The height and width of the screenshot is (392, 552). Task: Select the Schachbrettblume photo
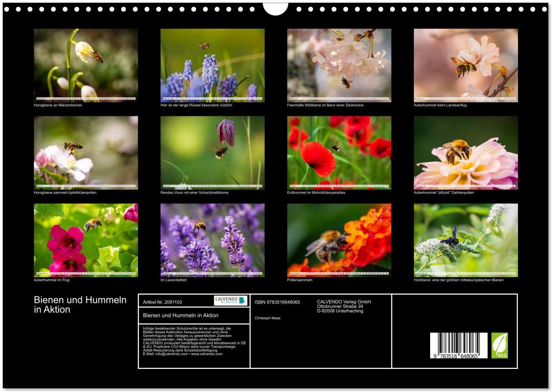(x=212, y=152)
